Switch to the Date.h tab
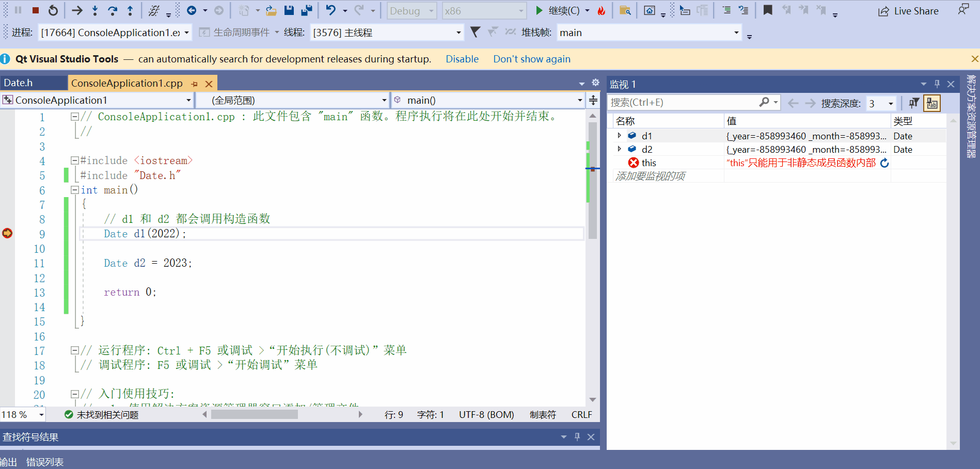The image size is (980, 469). (x=18, y=83)
